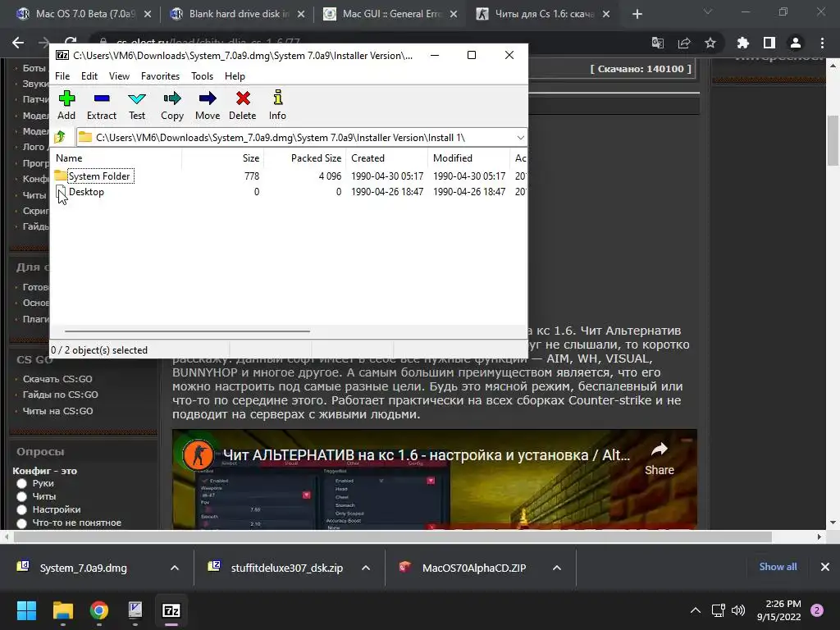
Task: Open the Читы на CS:GO link
Action: [57, 411]
